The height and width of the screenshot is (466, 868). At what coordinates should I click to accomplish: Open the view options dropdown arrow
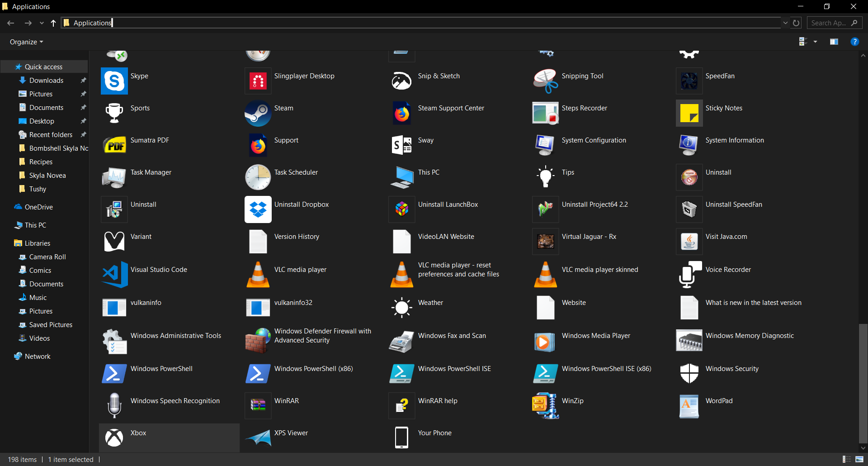[816, 42]
